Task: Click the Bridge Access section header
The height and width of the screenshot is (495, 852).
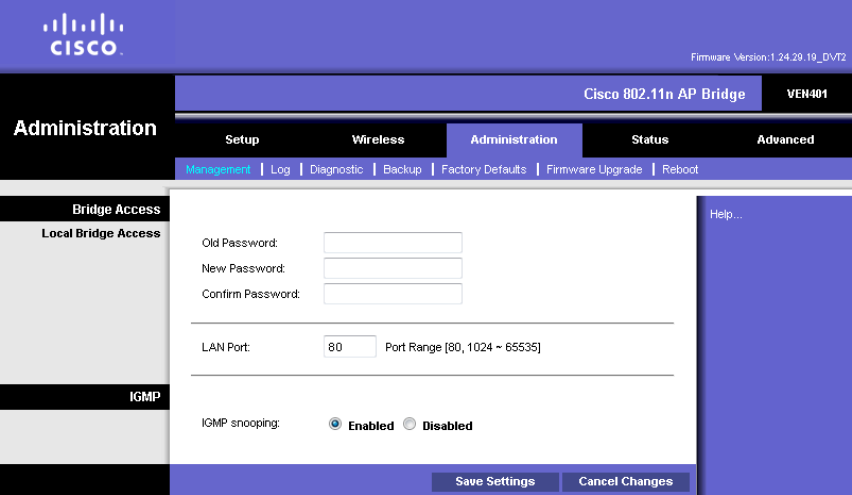Action: (x=116, y=209)
